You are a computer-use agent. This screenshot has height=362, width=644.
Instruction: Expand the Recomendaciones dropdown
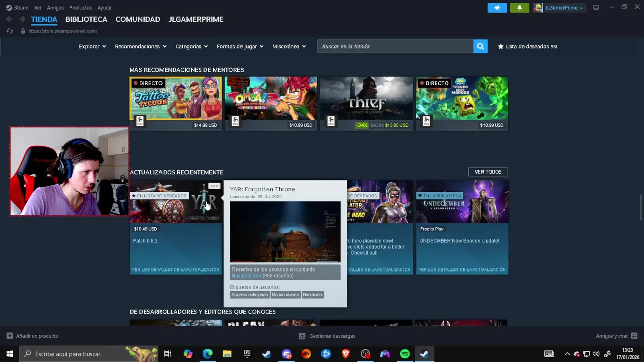click(140, 46)
